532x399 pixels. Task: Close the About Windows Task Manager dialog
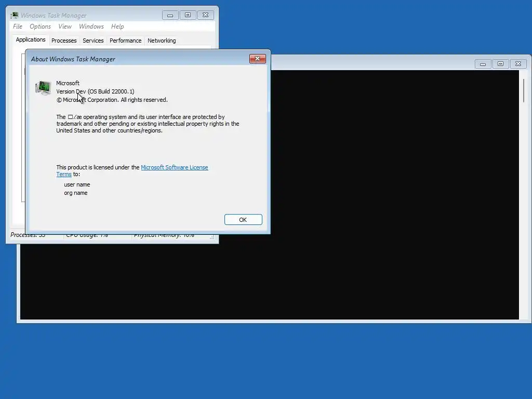click(x=258, y=59)
